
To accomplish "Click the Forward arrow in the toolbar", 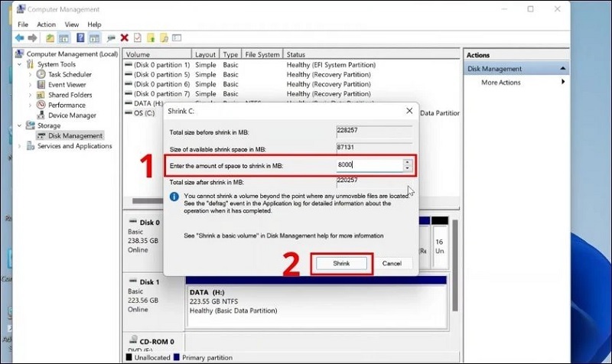I will [x=32, y=37].
